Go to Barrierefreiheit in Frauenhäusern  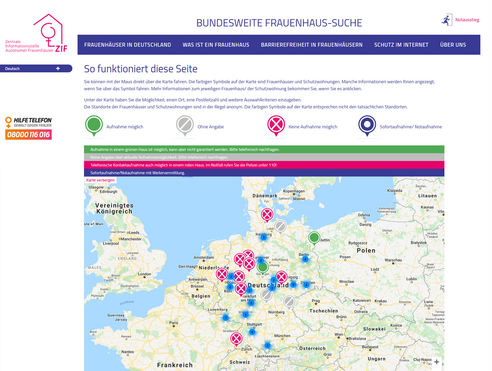[311, 45]
